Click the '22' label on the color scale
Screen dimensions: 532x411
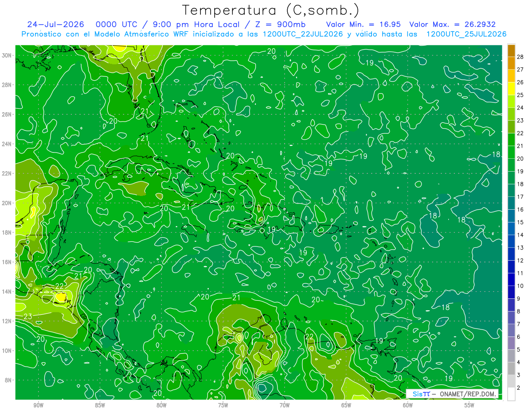(x=520, y=133)
